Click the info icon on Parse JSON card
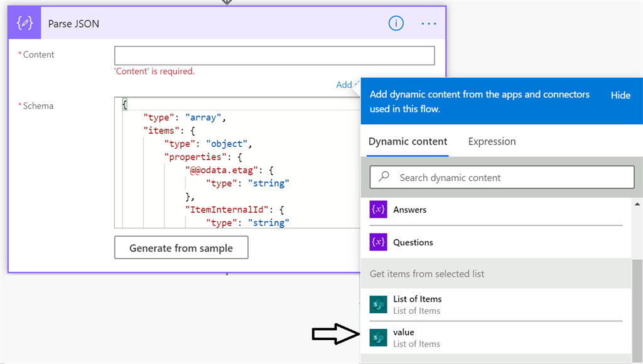Viewport: 643px width, 364px height. pos(396,23)
